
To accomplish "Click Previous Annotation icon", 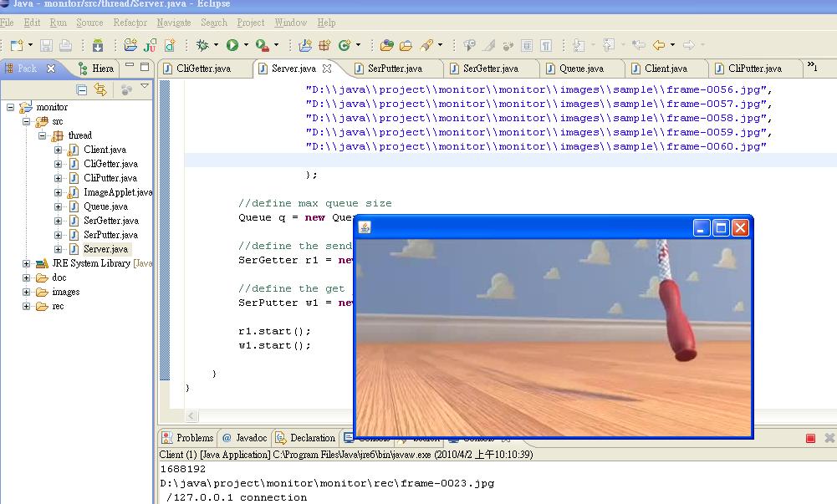I will [609, 45].
